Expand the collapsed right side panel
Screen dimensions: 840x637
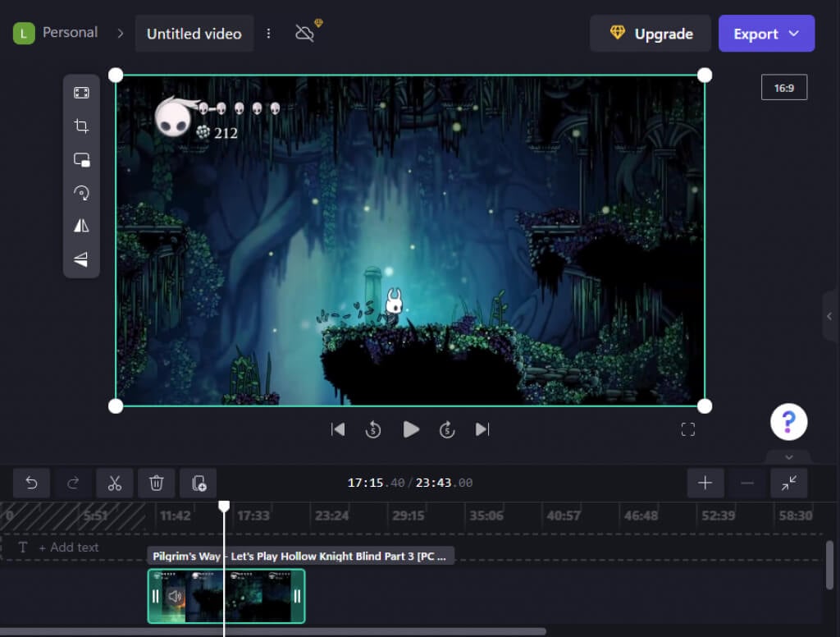pyautogui.click(x=830, y=316)
